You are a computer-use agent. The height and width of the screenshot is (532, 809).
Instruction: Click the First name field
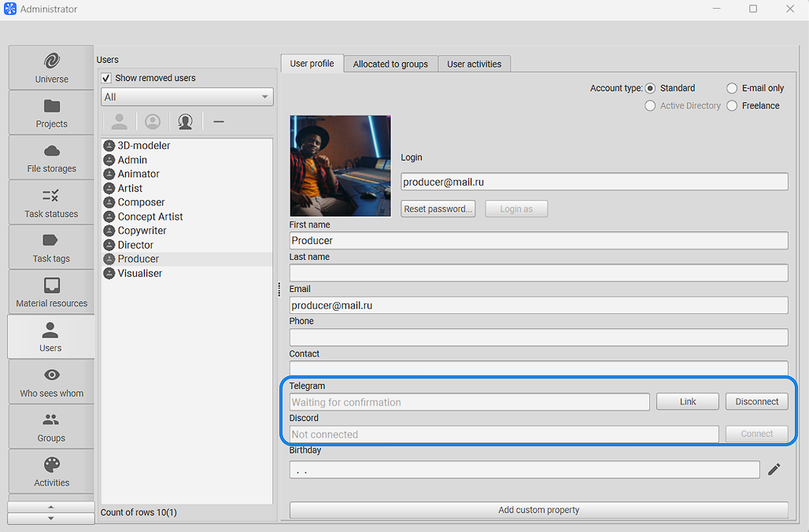coord(538,241)
